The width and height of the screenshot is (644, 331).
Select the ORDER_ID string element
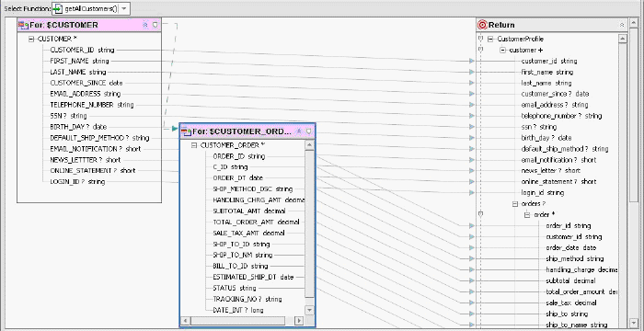tap(239, 156)
